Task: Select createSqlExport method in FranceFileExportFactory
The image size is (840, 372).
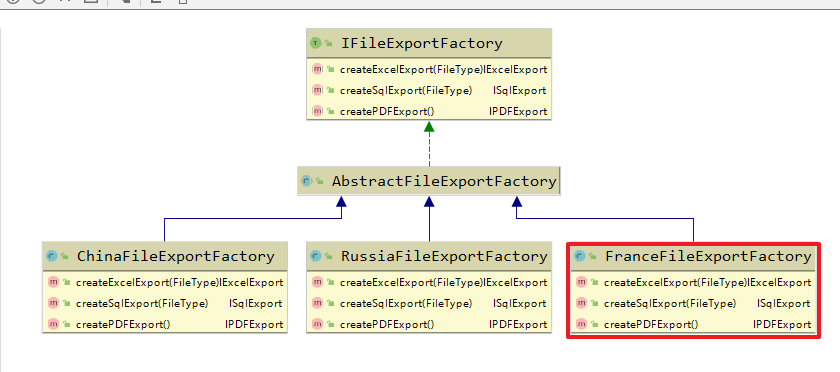Action: (x=693, y=303)
